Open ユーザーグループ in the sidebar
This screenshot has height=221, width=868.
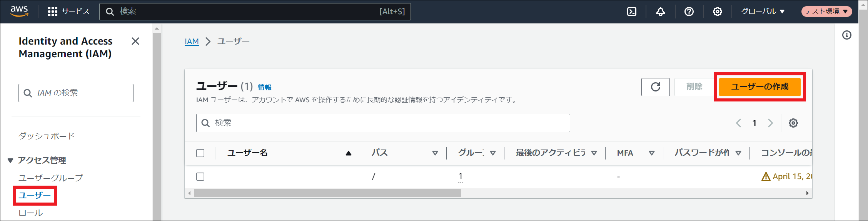tap(50, 178)
